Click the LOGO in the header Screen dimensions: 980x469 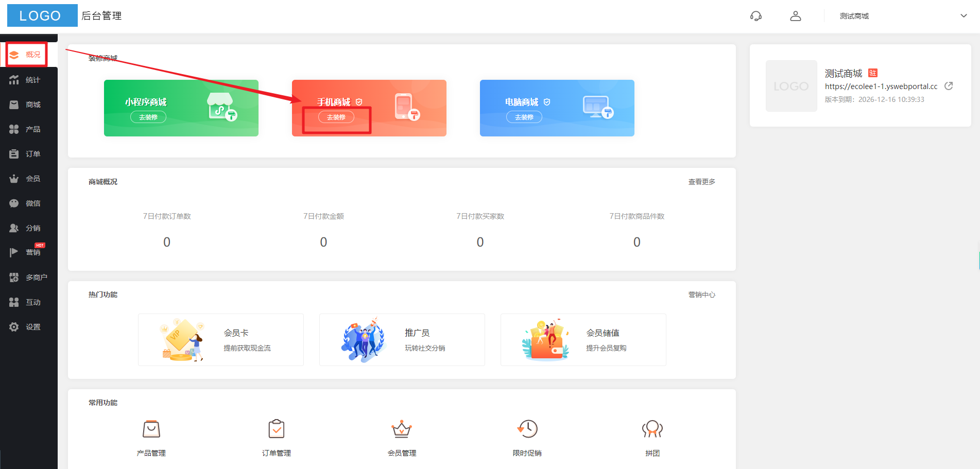pos(42,15)
